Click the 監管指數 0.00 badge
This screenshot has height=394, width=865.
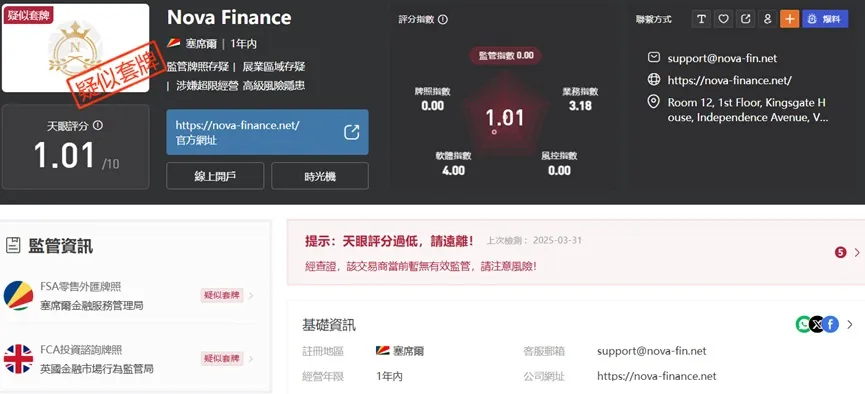point(505,56)
